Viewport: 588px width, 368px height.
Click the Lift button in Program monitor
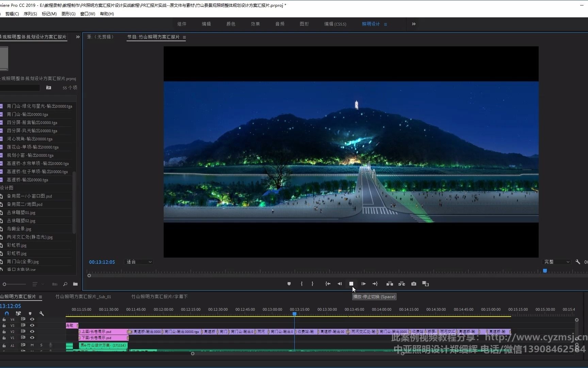tap(390, 284)
